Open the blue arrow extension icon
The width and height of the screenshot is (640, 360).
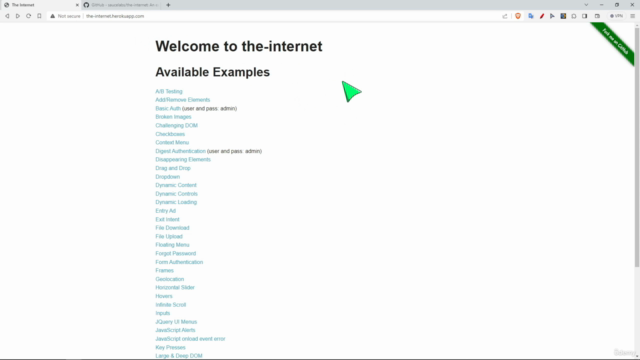(x=552, y=16)
